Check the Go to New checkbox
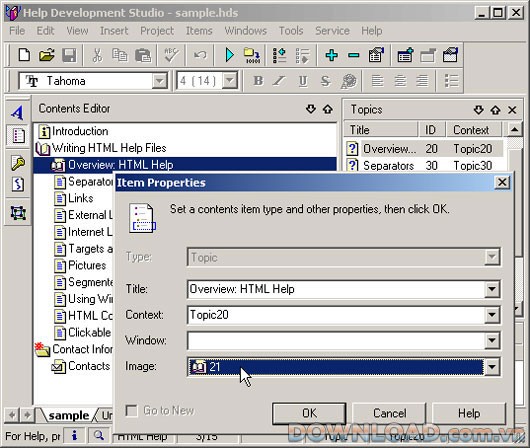 (x=131, y=411)
